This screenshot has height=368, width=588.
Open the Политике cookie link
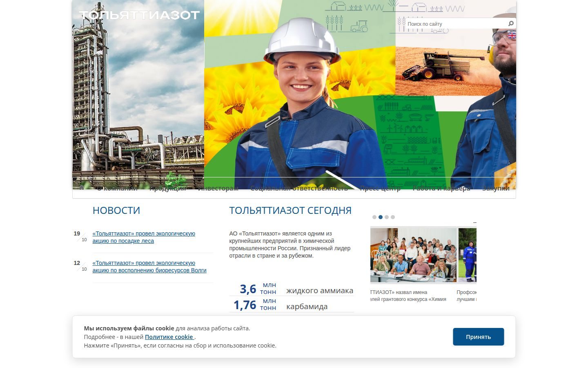point(169,337)
